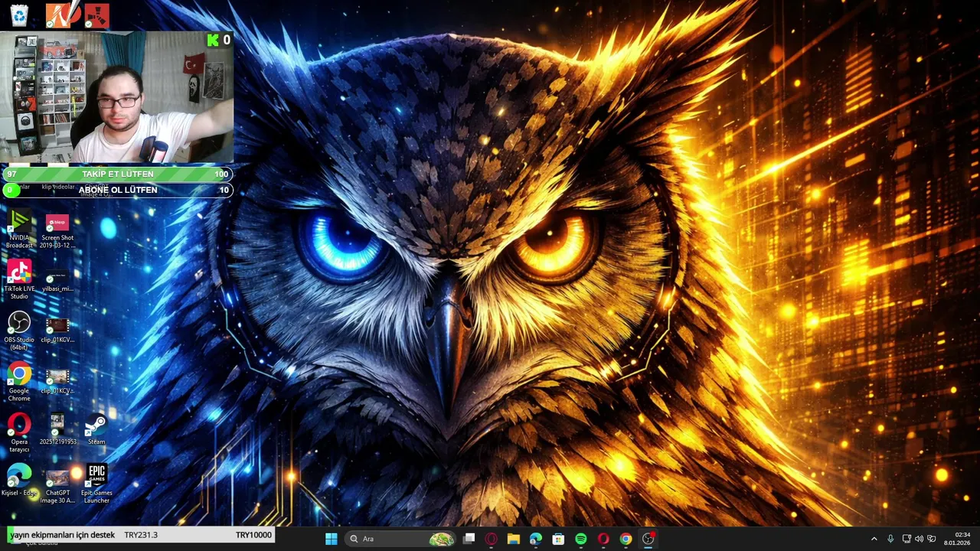This screenshot has width=980, height=551.
Task: Launch NVIDIA Broadcast from the desktop
Action: click(x=19, y=228)
